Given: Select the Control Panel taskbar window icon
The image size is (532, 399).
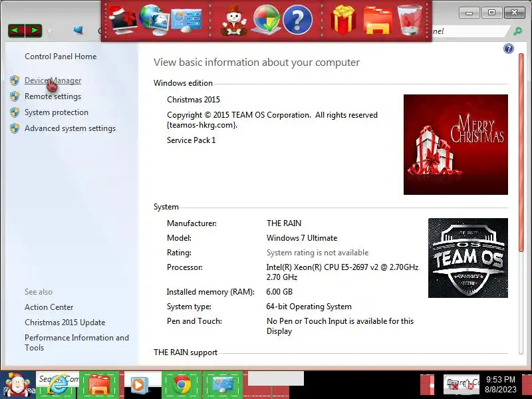Looking at the screenshot, I should tap(223, 386).
